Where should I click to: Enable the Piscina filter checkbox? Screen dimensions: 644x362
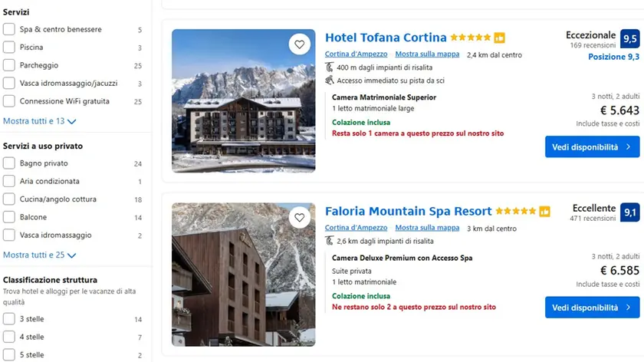click(9, 48)
